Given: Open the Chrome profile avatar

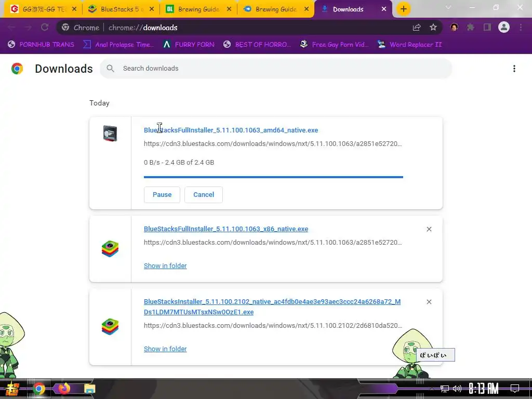Looking at the screenshot, I should tap(504, 27).
